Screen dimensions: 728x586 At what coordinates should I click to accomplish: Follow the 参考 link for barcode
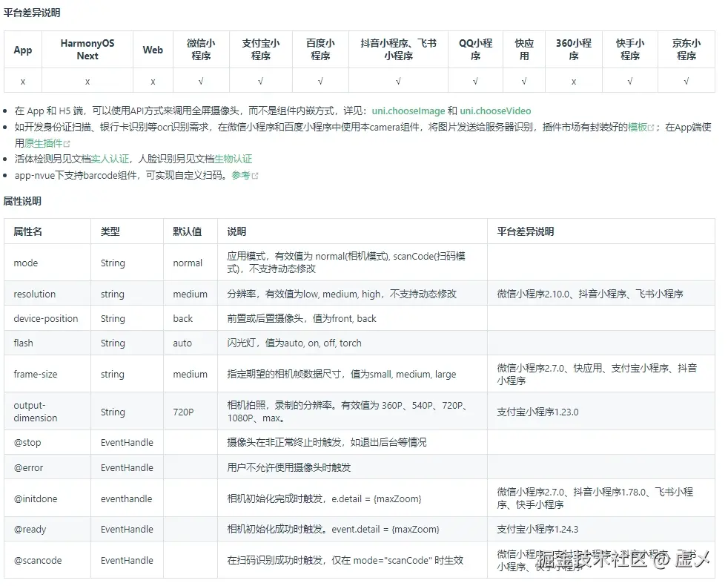241,175
